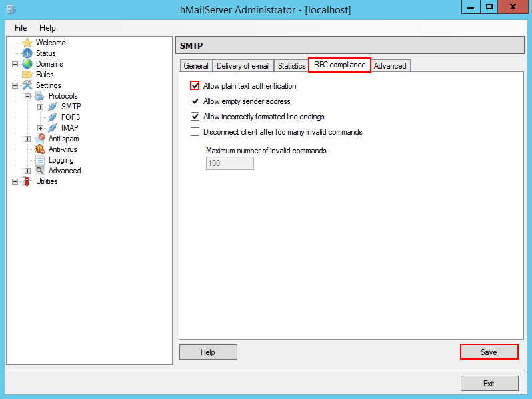The image size is (532, 399).
Task: Click the SMTP protocol icon
Action: [x=52, y=107]
